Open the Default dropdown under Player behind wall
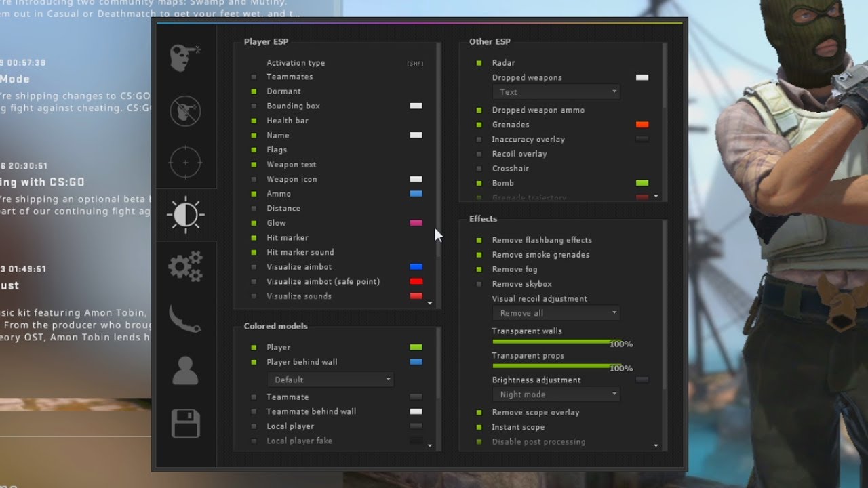The image size is (868, 488). pos(330,380)
